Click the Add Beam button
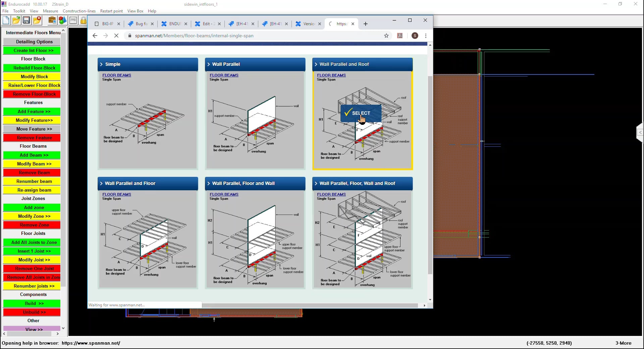The image size is (644, 349). 32,155
